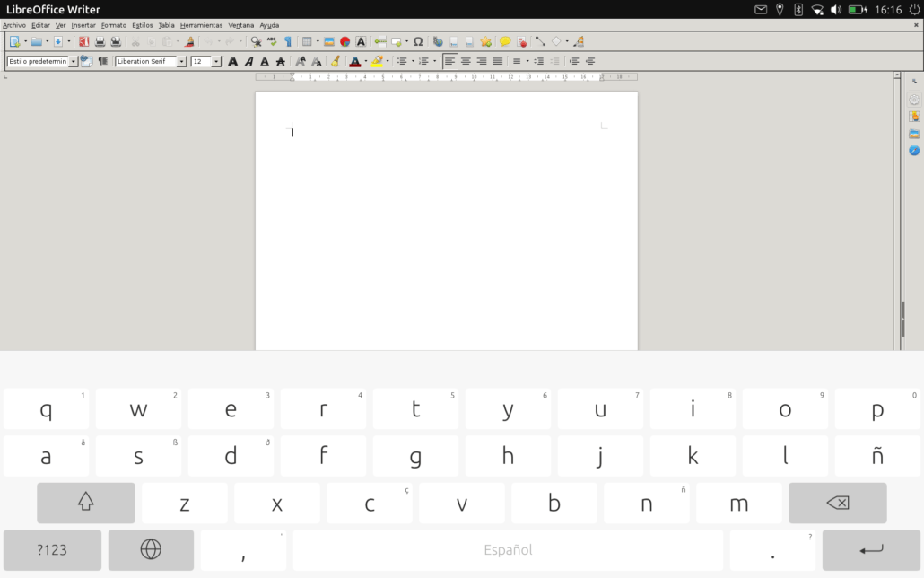The width and height of the screenshot is (924, 578).
Task: Tap the globe language key
Action: pyautogui.click(x=151, y=549)
